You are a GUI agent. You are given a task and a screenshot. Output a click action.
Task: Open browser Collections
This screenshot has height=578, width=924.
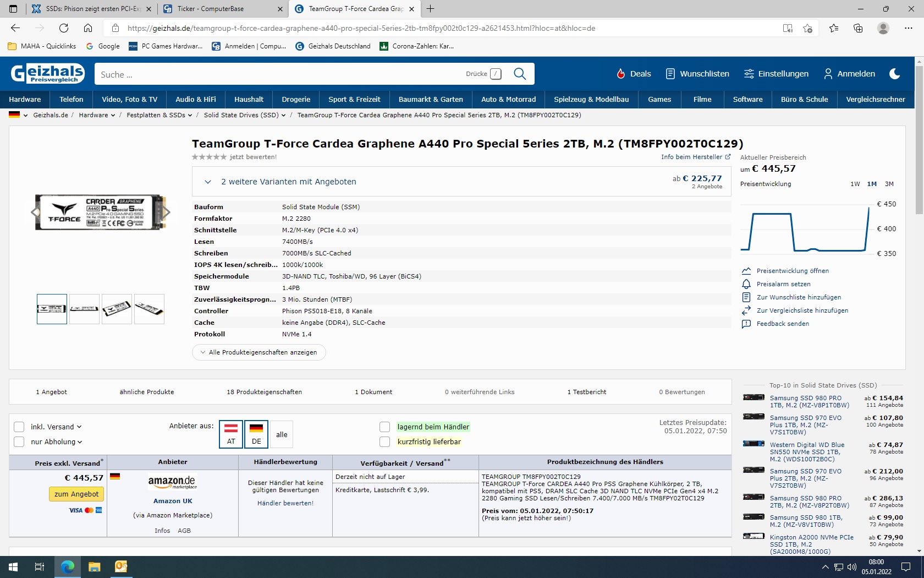click(x=858, y=28)
